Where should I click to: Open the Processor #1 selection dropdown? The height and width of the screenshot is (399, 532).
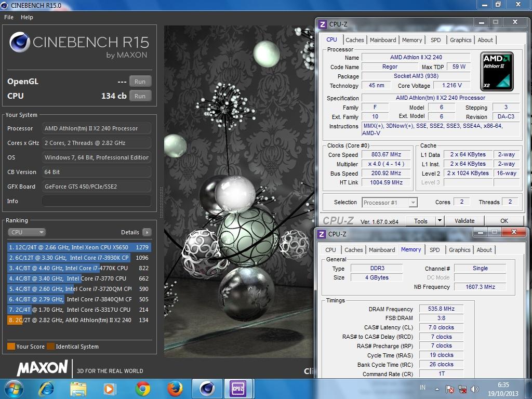point(390,203)
